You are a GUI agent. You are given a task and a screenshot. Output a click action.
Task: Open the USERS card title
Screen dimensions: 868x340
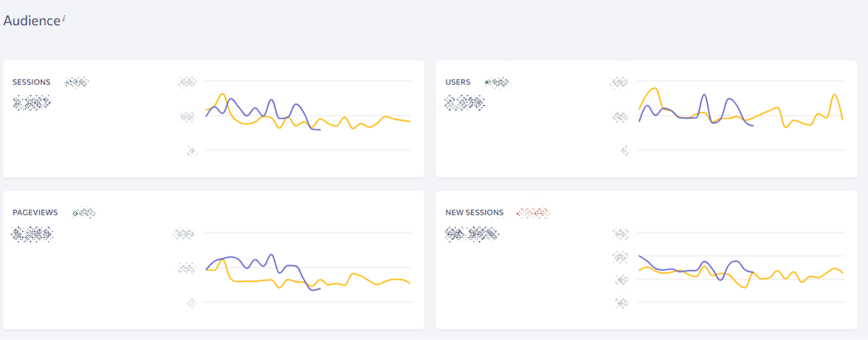click(458, 82)
